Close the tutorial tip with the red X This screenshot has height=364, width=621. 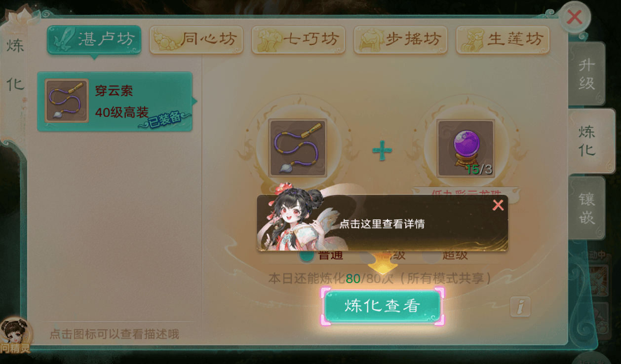coord(498,205)
